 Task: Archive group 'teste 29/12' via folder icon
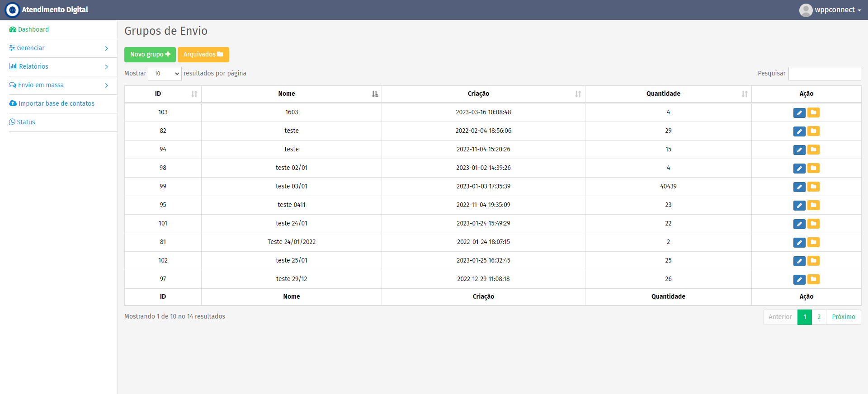tap(813, 279)
